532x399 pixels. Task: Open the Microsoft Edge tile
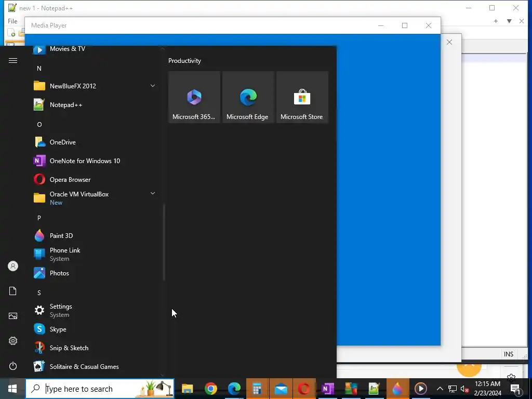[248, 97]
